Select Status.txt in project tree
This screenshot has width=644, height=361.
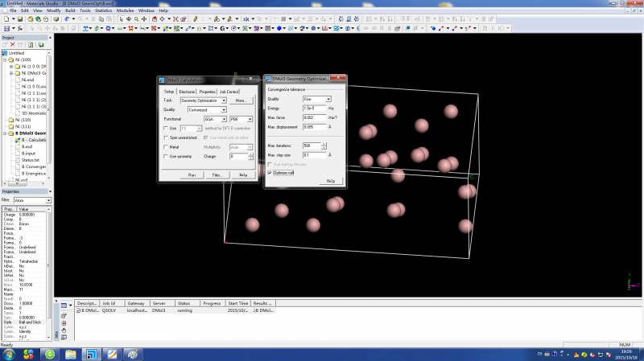(31, 160)
